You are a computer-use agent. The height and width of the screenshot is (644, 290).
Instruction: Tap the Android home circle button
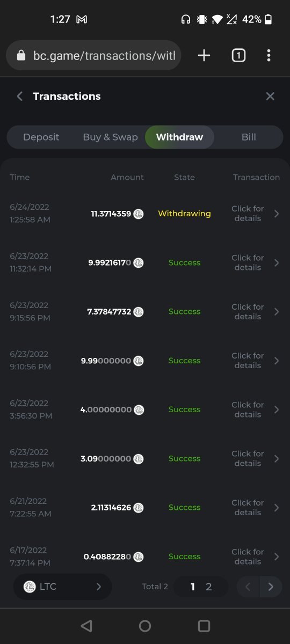point(145,626)
